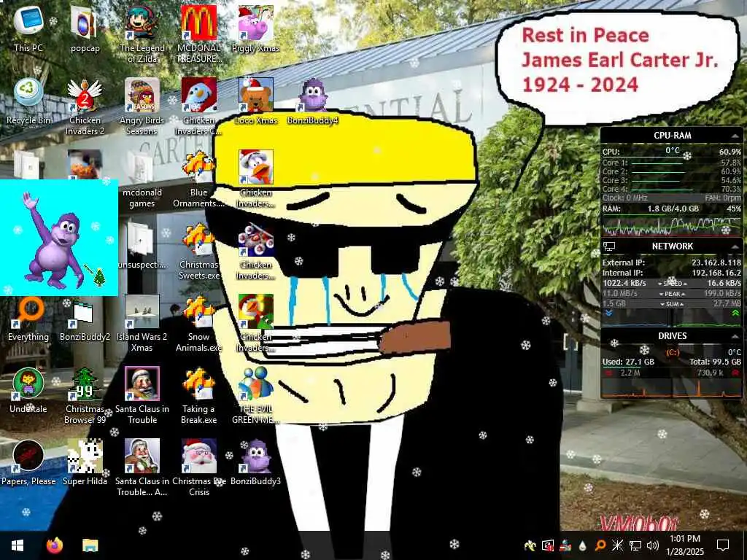Click the SPEED label in Network widget

[672, 284]
